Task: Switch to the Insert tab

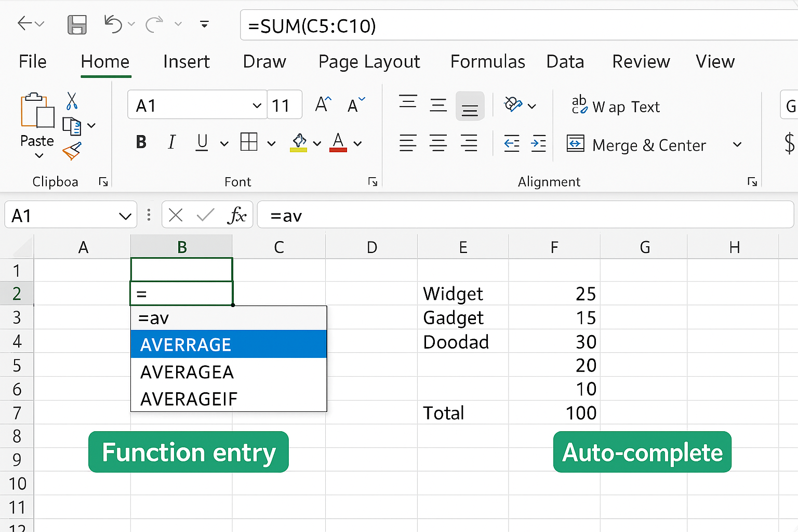Action: [x=186, y=61]
